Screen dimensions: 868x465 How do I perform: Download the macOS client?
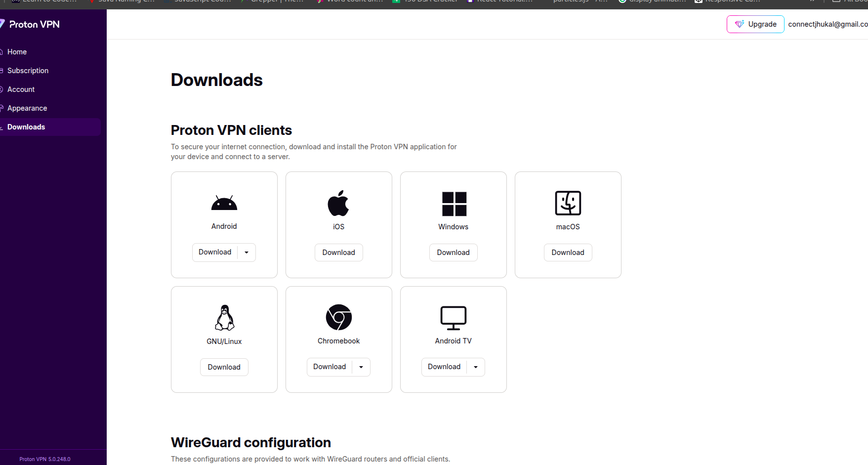coord(568,253)
